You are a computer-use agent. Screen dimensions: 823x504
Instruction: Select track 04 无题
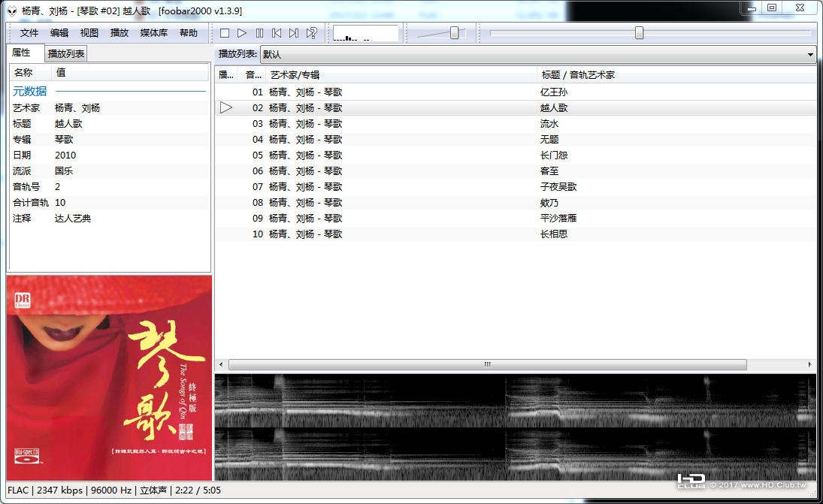(x=516, y=140)
